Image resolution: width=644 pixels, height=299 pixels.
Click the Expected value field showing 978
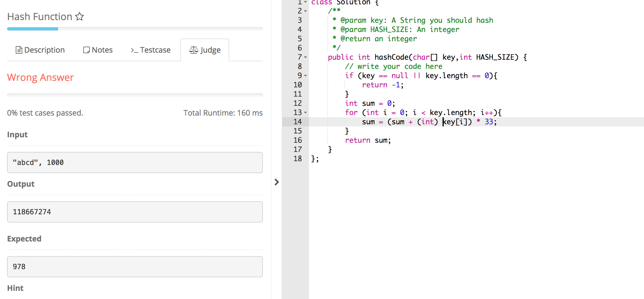[135, 266]
